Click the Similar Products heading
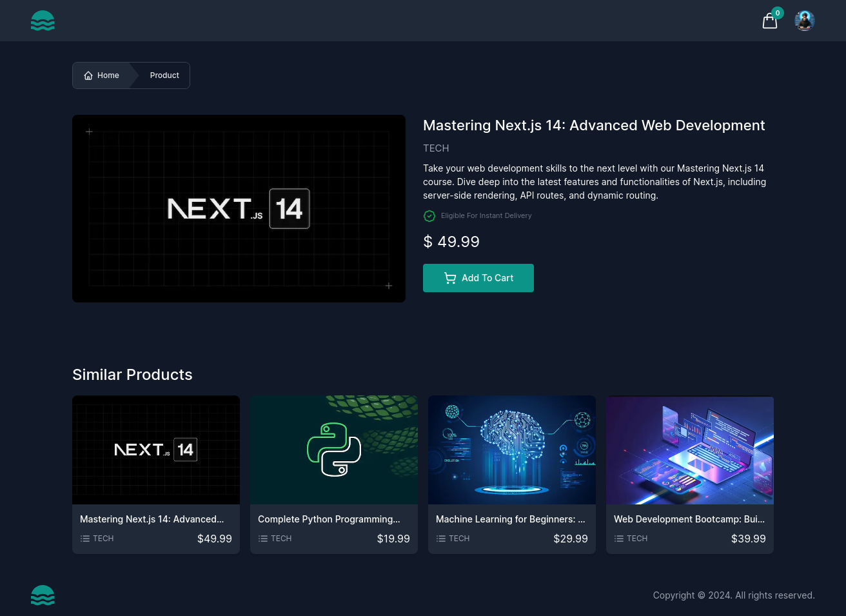The width and height of the screenshot is (846, 616). 132,375
